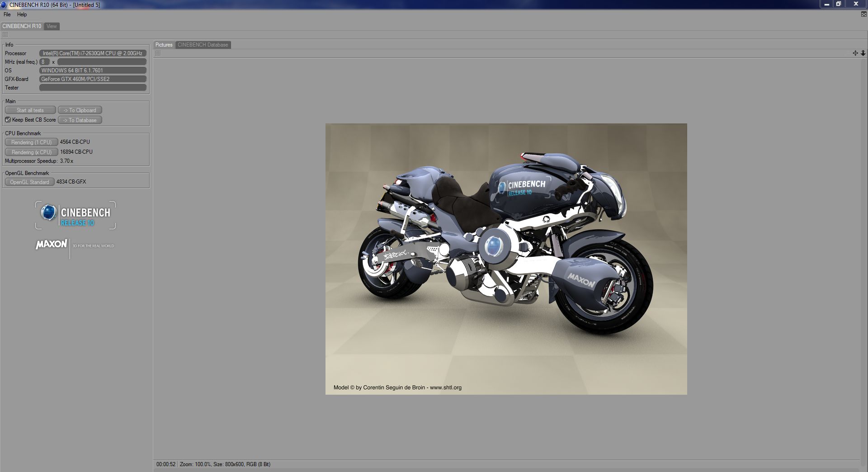The width and height of the screenshot is (868, 472).
Task: Click the rendered motorcycle image
Action: (506, 259)
